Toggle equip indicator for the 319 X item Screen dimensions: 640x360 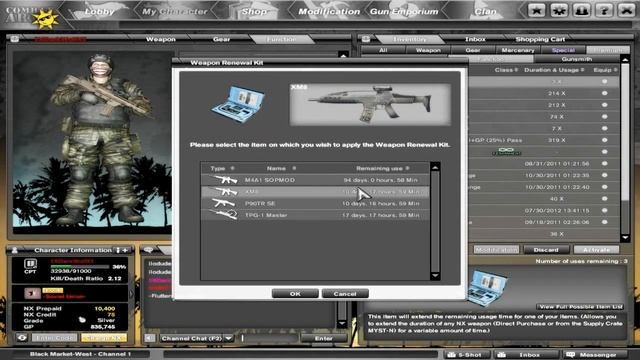(x=604, y=140)
